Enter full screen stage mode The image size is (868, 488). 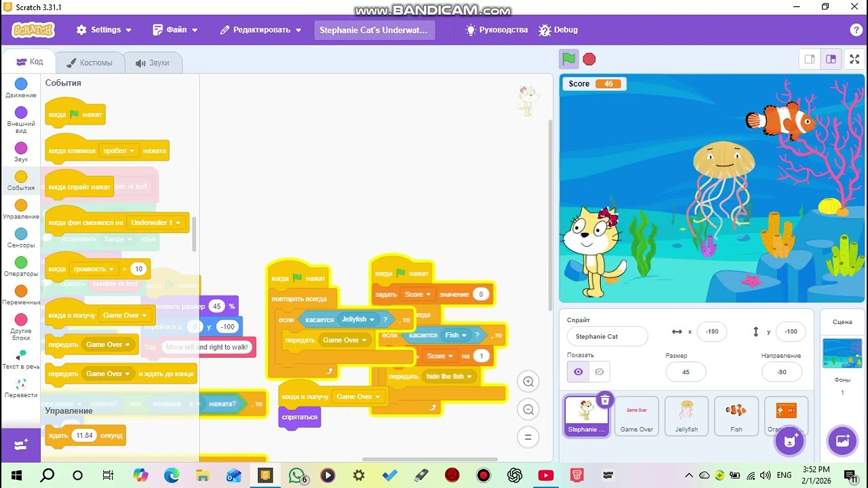click(853, 59)
